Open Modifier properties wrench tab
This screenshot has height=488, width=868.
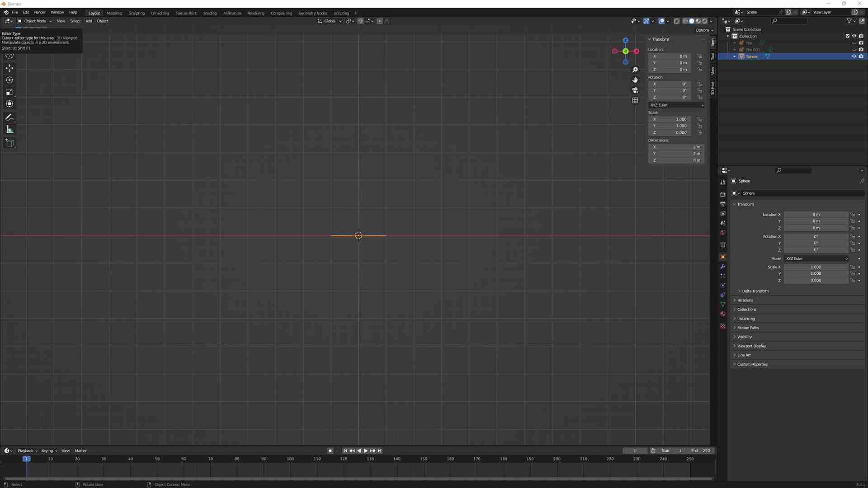723,266
